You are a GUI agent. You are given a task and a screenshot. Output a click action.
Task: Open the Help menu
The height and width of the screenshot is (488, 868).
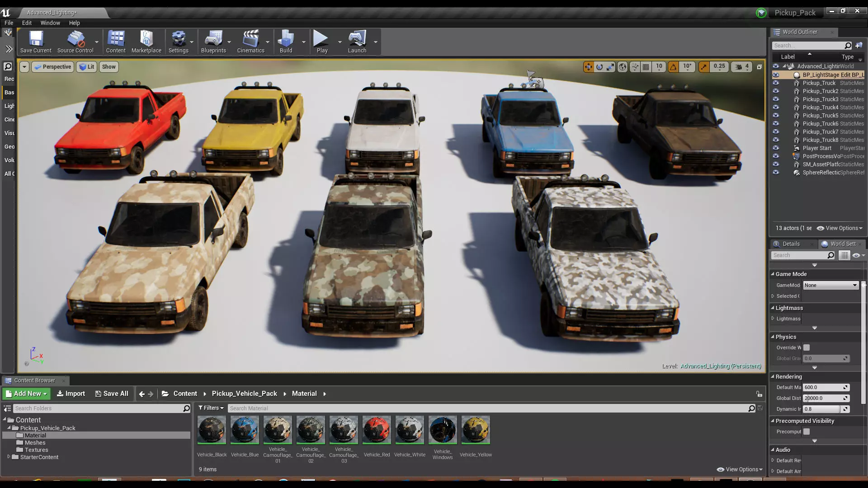coord(74,23)
